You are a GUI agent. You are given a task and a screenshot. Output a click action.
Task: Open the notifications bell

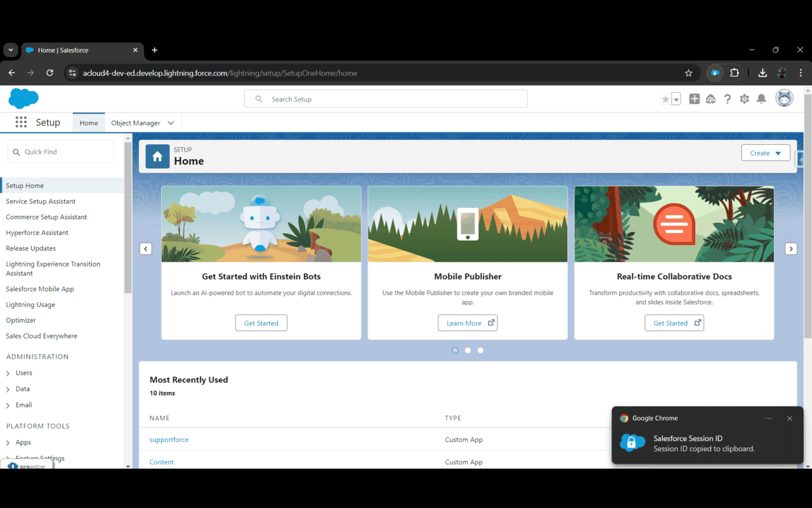761,98
